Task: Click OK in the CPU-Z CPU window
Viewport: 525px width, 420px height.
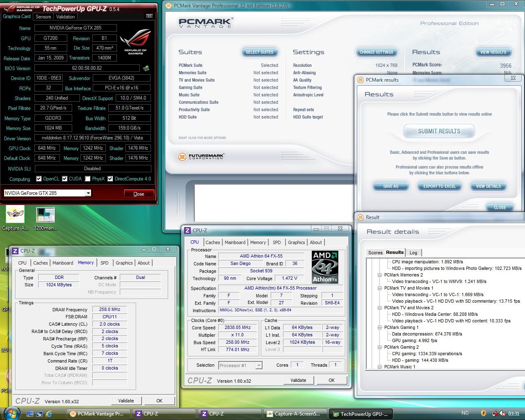Action: point(331,380)
